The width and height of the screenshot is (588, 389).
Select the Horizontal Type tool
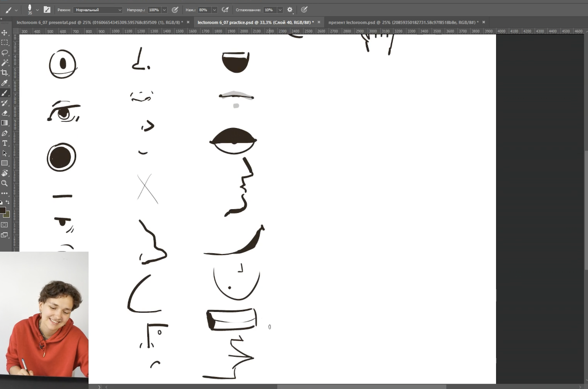pyautogui.click(x=5, y=143)
